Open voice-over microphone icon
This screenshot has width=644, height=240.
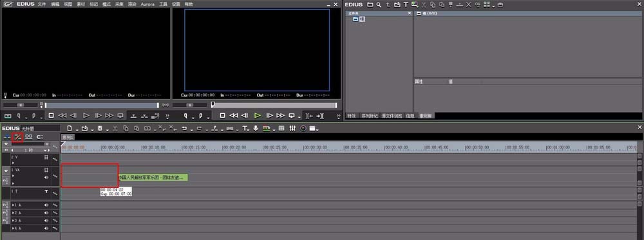pyautogui.click(x=256, y=129)
